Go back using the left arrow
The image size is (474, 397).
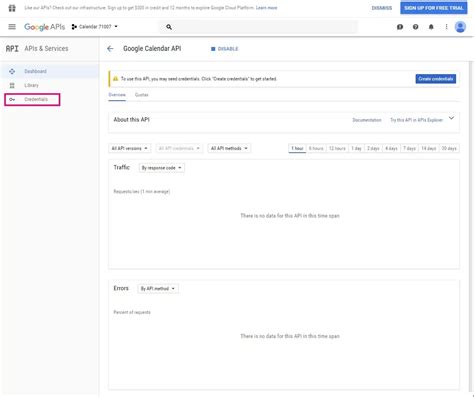tap(110, 49)
